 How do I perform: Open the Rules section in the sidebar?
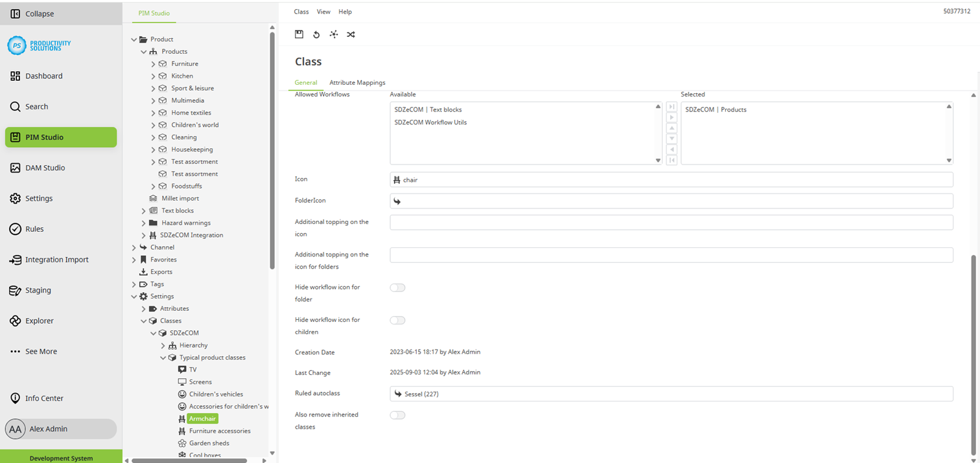pos(34,229)
